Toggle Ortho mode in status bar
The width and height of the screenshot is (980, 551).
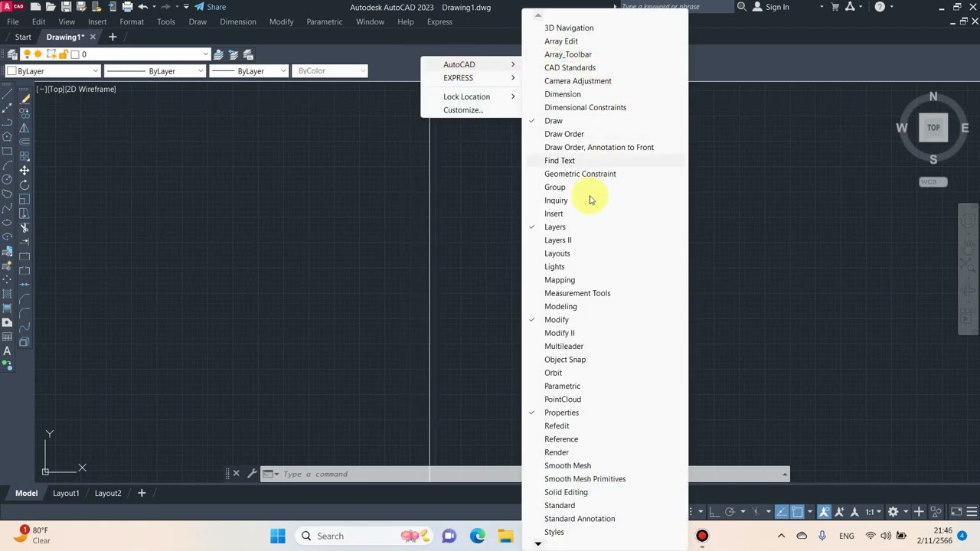714,511
